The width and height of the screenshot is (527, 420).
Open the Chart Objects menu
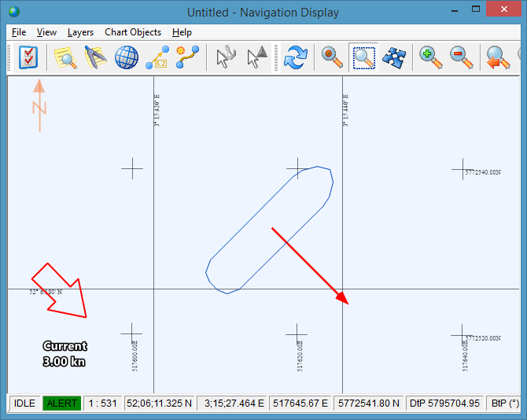[x=133, y=32]
